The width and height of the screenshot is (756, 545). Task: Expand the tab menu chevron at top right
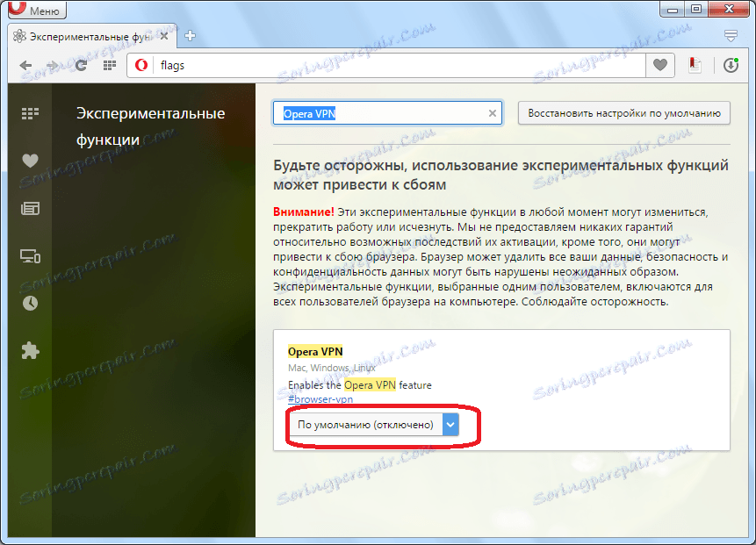point(731,36)
